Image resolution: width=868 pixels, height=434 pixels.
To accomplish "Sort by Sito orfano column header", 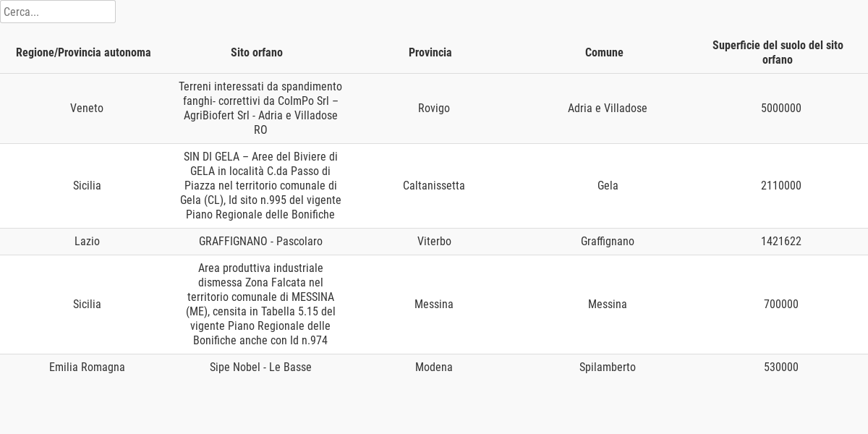I will click(x=257, y=52).
